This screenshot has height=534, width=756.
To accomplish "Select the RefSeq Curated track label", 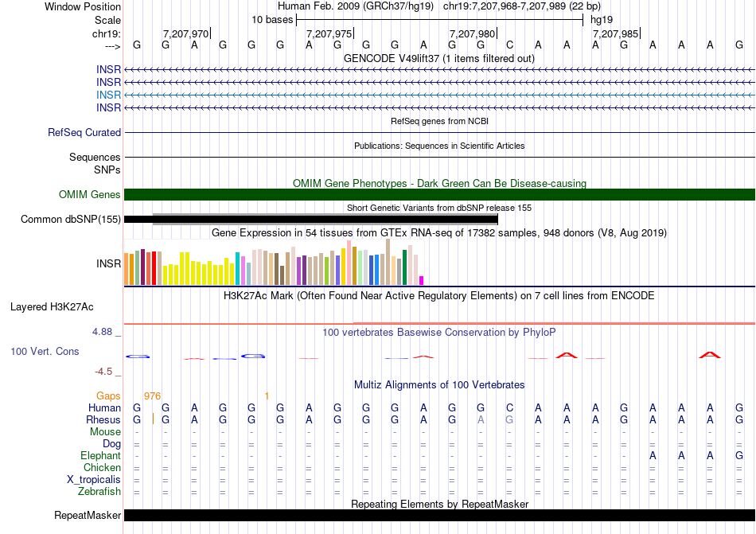I will click(84, 133).
